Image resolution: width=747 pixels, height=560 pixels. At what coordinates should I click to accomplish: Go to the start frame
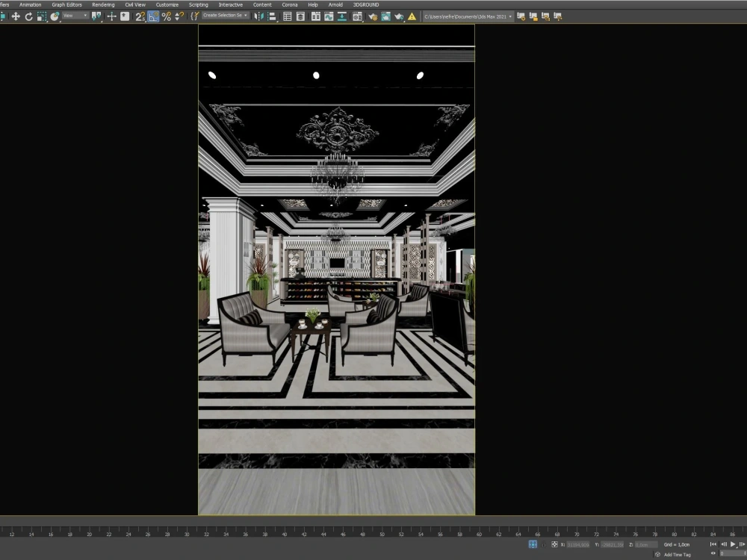[x=713, y=544]
